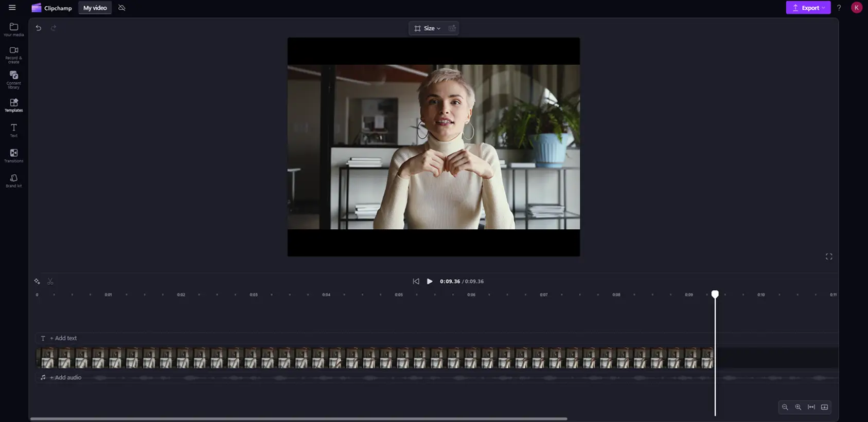The image size is (868, 422).
Task: Open the Brand kit panel
Action: (14, 180)
